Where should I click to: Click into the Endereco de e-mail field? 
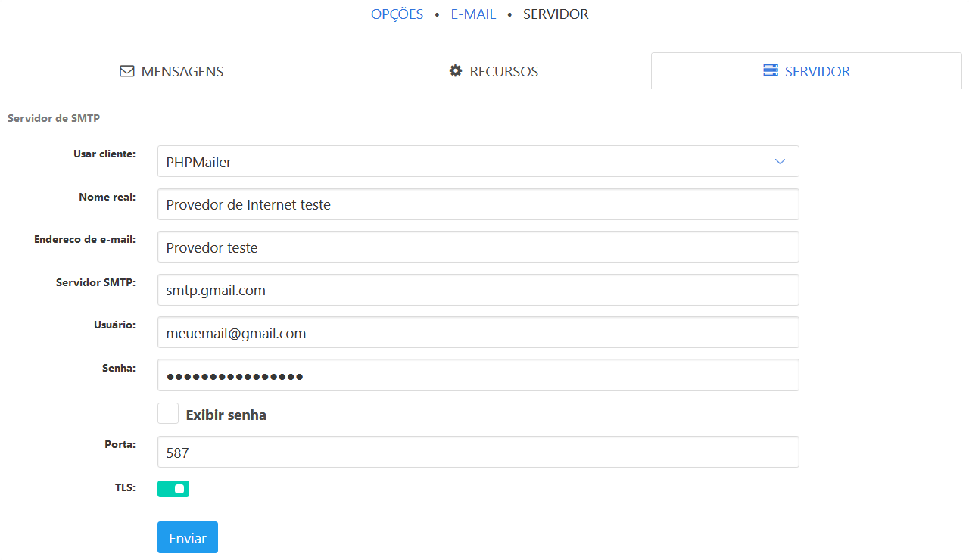coord(478,247)
